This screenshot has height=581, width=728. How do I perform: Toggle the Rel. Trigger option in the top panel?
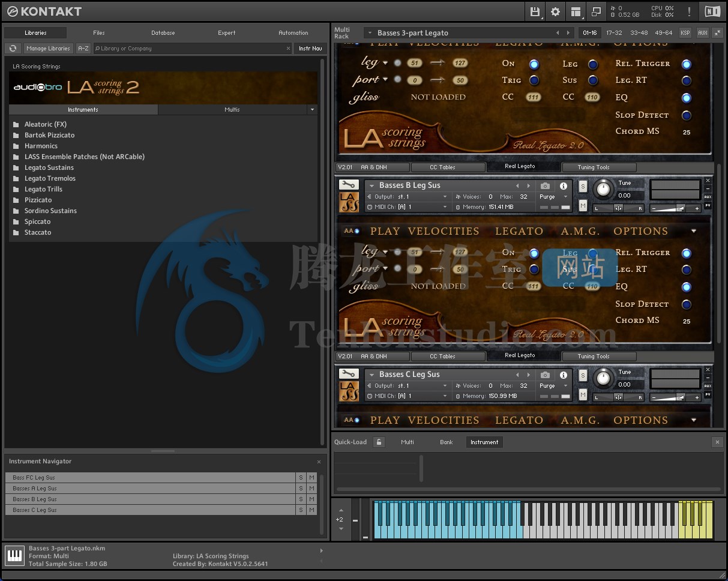(x=687, y=64)
